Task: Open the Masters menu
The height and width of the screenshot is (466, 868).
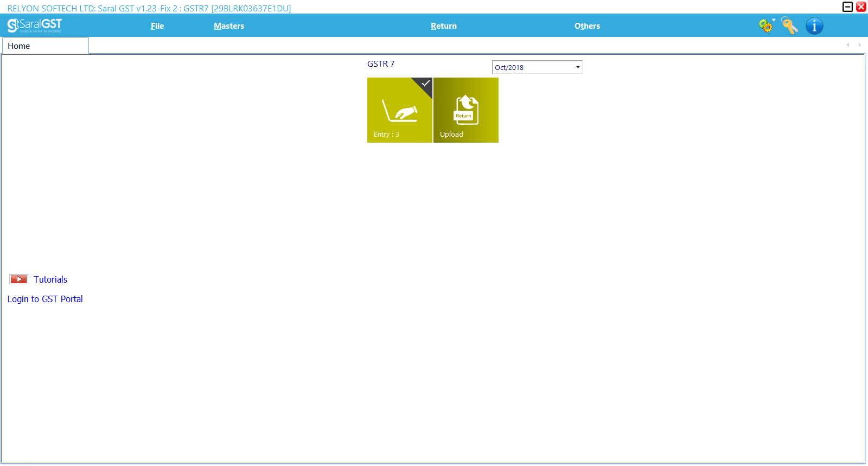Action: [x=229, y=26]
